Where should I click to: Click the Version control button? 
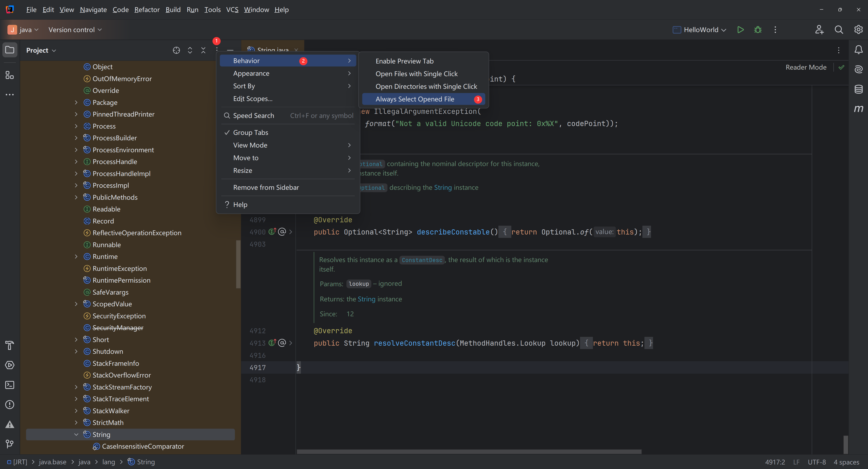pos(75,30)
